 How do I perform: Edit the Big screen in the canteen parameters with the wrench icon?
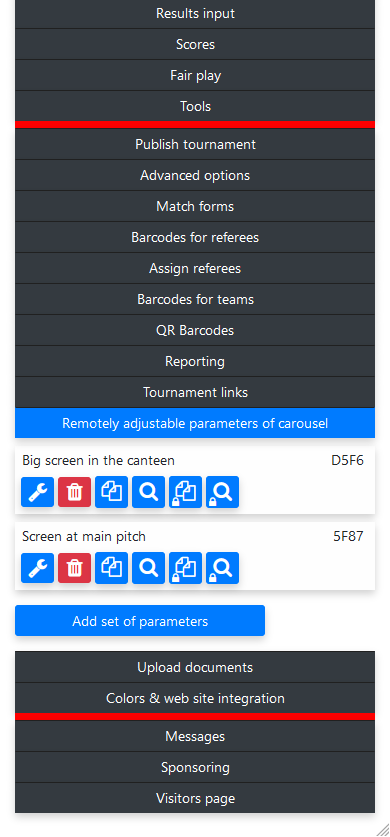click(x=37, y=492)
